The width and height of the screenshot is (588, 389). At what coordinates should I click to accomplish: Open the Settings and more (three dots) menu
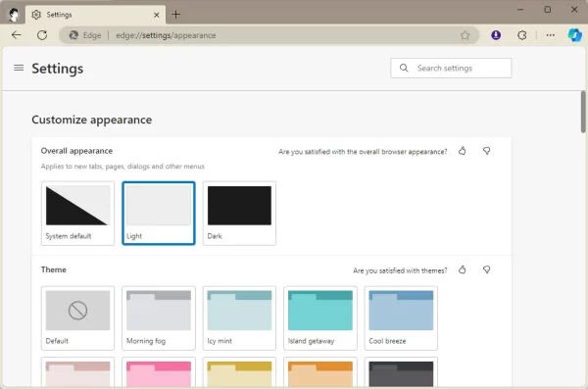[550, 35]
